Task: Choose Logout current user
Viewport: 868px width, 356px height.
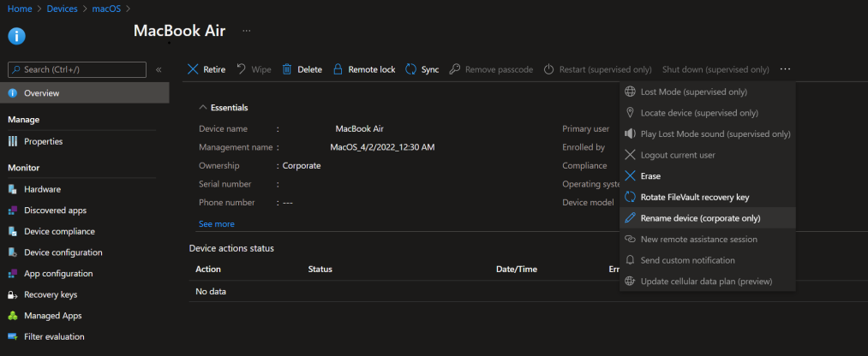Action: pyautogui.click(x=708, y=155)
